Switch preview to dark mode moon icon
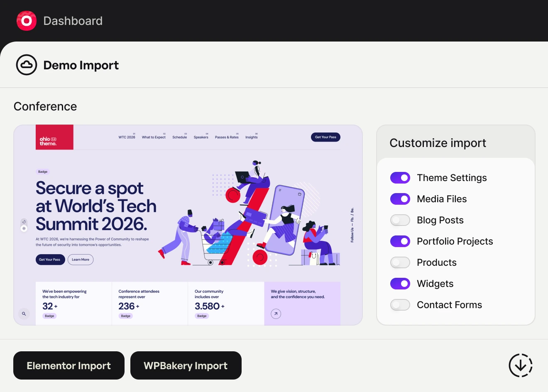Screen dimensions: 548x392 tap(24, 222)
